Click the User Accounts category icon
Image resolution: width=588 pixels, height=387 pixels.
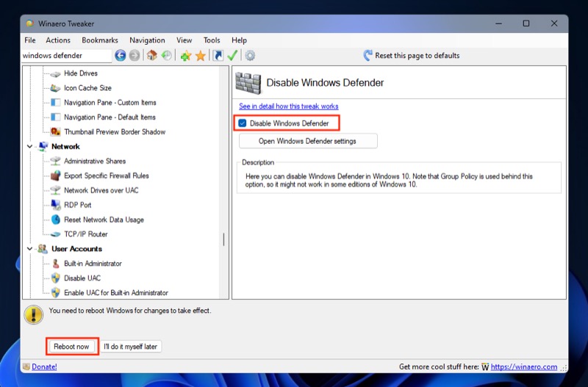tap(43, 249)
